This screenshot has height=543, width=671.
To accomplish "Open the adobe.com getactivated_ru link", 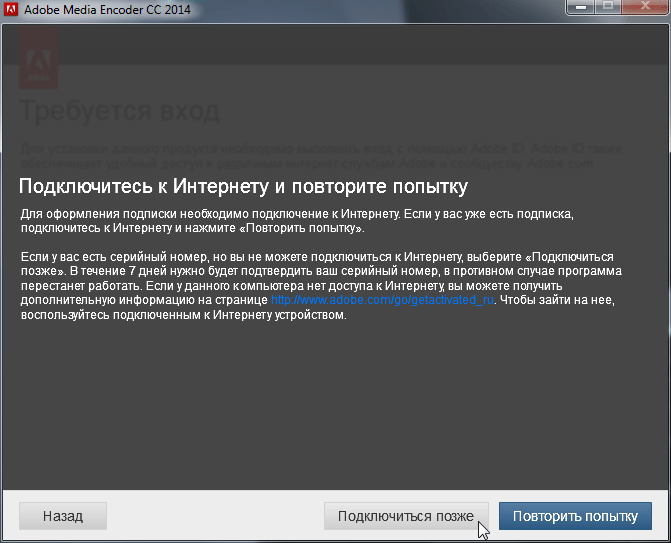I will point(383,300).
